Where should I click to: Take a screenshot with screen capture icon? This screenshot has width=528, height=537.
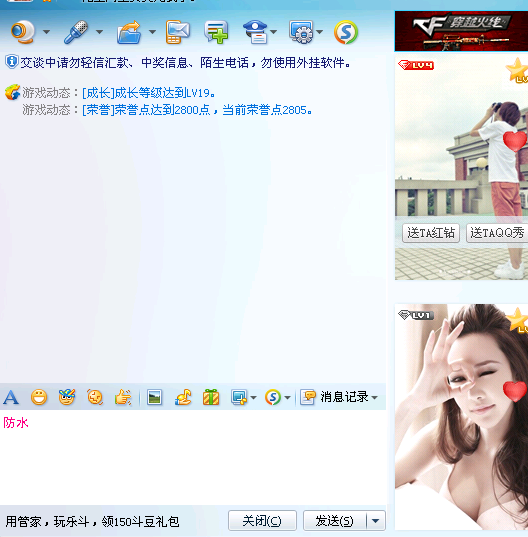tap(239, 397)
